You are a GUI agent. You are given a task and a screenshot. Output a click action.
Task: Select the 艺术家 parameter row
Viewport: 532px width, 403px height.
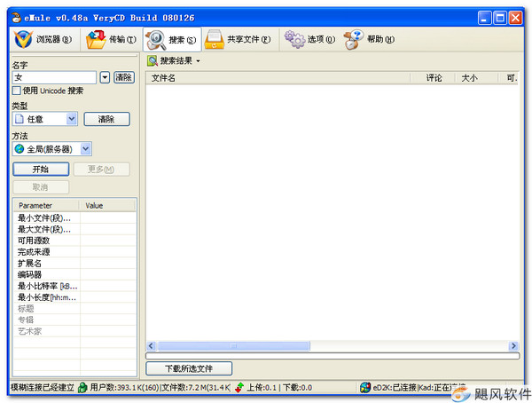coord(74,331)
